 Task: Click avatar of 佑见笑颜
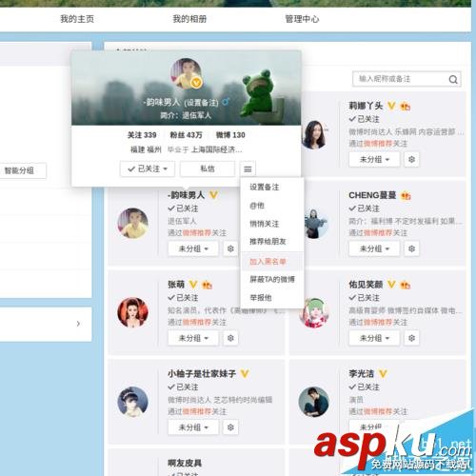click(314, 312)
